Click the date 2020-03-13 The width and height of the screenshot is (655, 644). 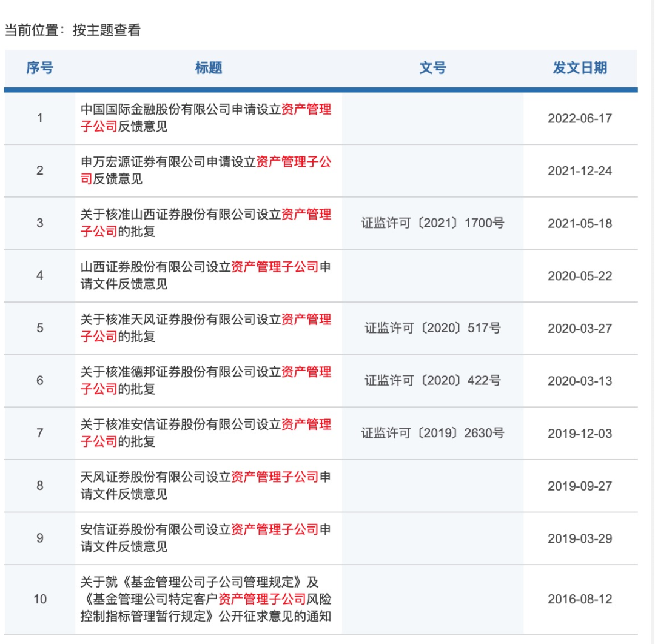(x=580, y=381)
